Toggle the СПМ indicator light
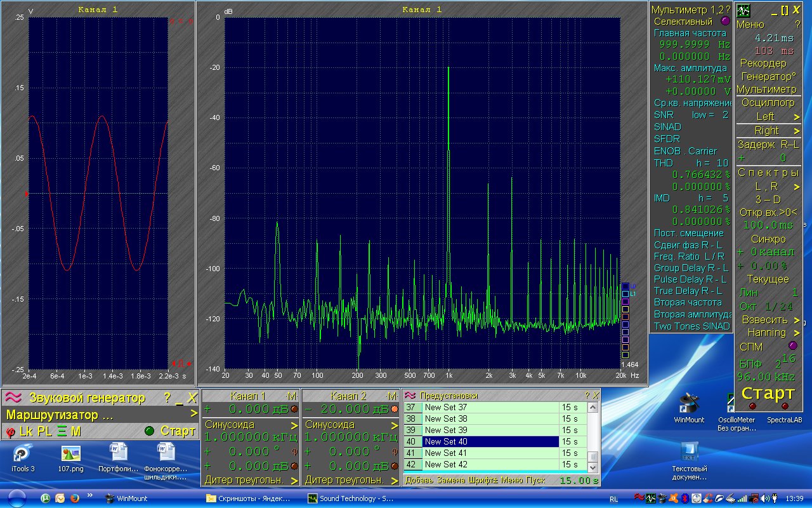The width and height of the screenshot is (812, 508). pos(792,346)
